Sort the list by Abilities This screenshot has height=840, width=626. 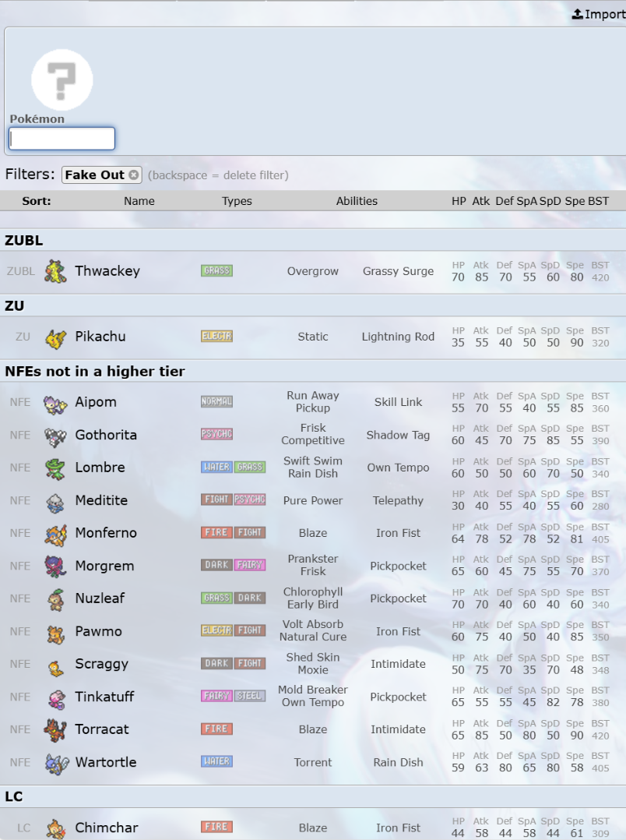coord(357,201)
